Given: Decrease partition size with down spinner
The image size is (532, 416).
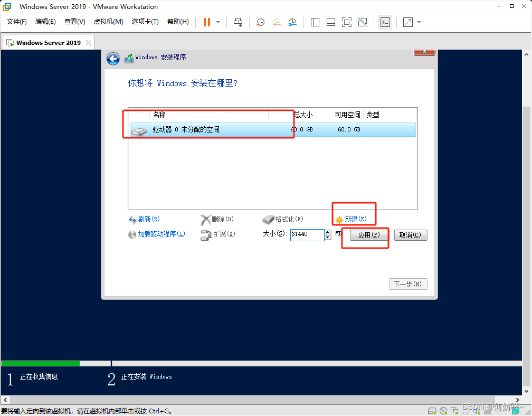Looking at the screenshot, I should point(328,237).
